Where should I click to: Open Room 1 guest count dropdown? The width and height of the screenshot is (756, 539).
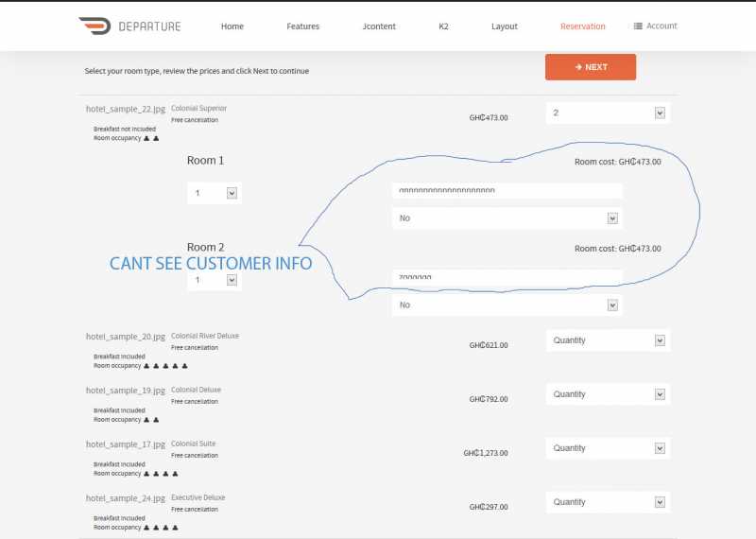[215, 193]
